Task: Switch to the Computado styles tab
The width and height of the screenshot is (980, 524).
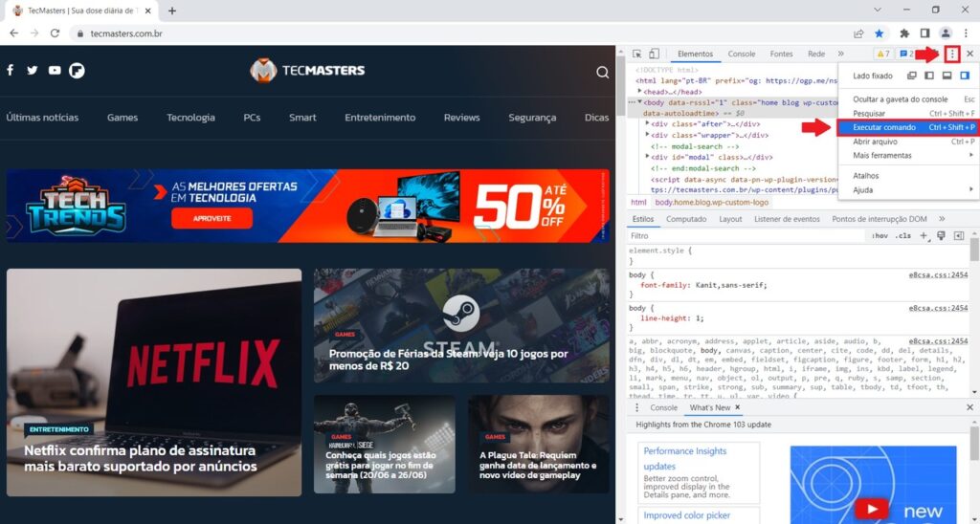Action: point(685,219)
